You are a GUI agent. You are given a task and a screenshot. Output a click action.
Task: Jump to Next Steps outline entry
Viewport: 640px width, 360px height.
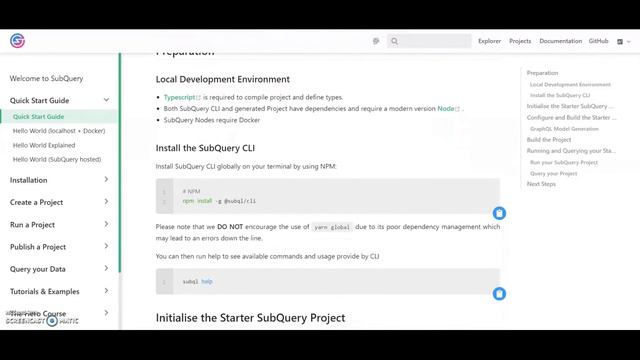[x=541, y=184]
